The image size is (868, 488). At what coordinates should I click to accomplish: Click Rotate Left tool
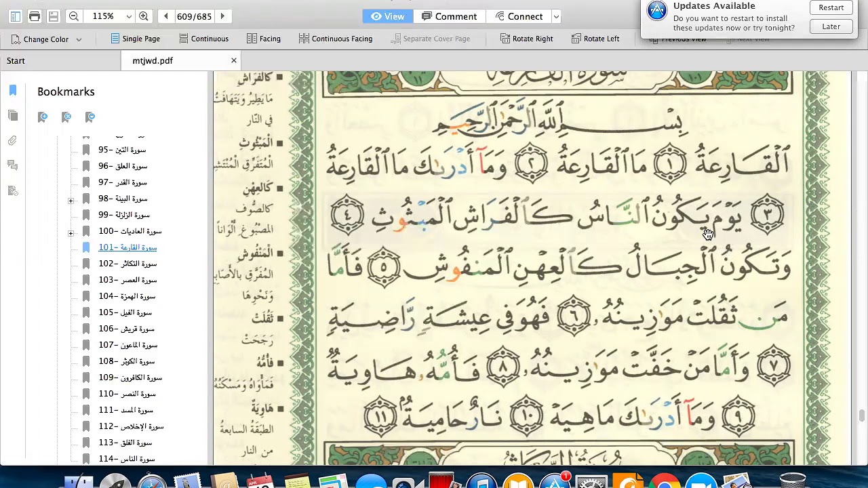pyautogui.click(x=595, y=39)
